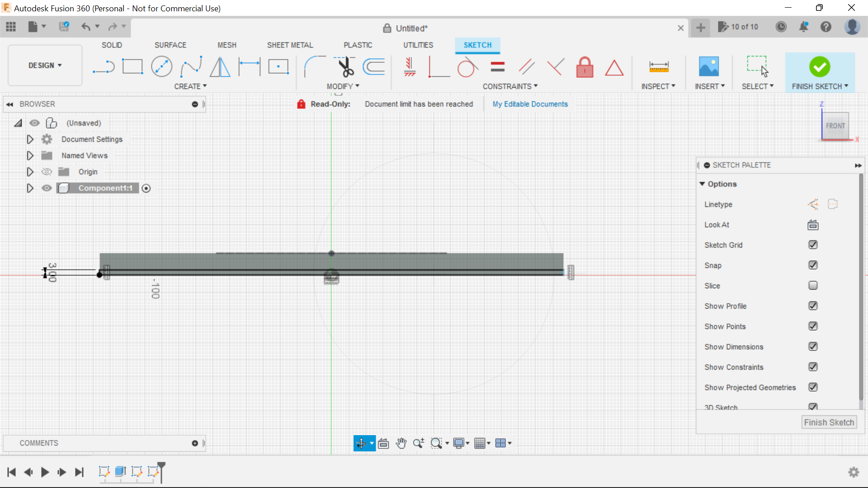Select the Rectangle sketch tool

coord(132,66)
